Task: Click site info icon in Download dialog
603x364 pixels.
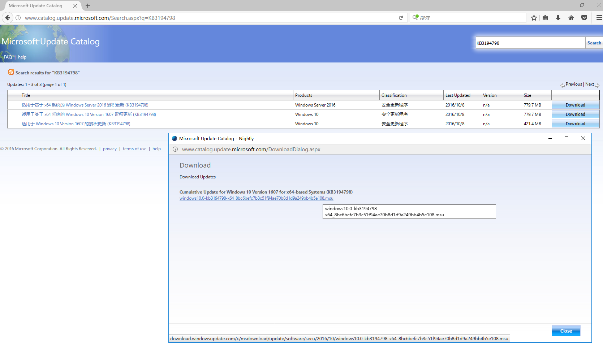Action: [175, 149]
